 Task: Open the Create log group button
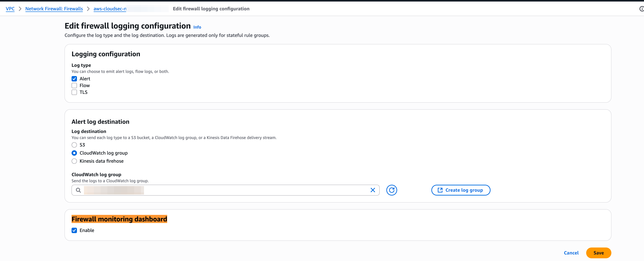coord(461,190)
